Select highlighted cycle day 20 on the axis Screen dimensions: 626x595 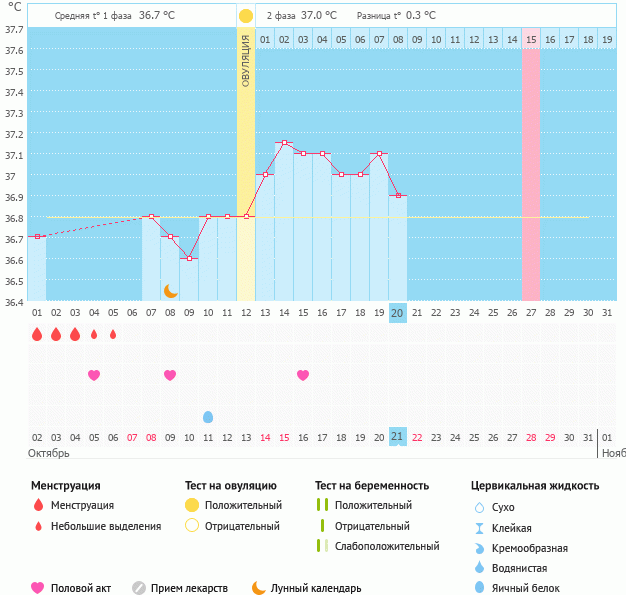(397, 313)
